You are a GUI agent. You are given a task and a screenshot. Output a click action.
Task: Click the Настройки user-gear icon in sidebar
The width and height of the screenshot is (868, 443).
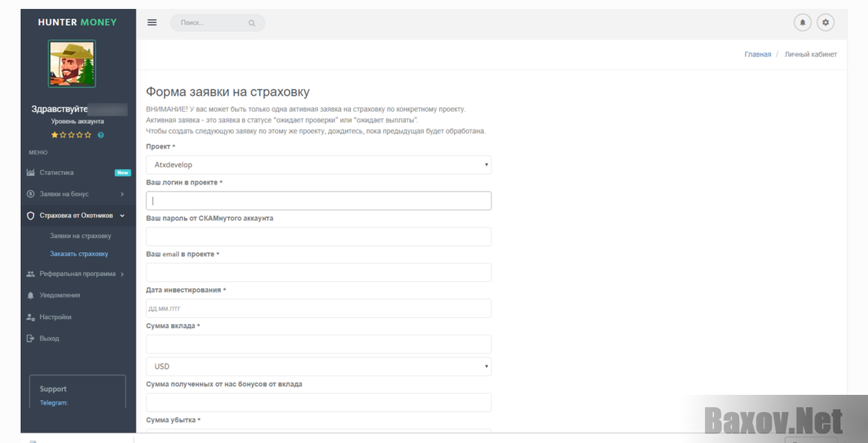[31, 317]
